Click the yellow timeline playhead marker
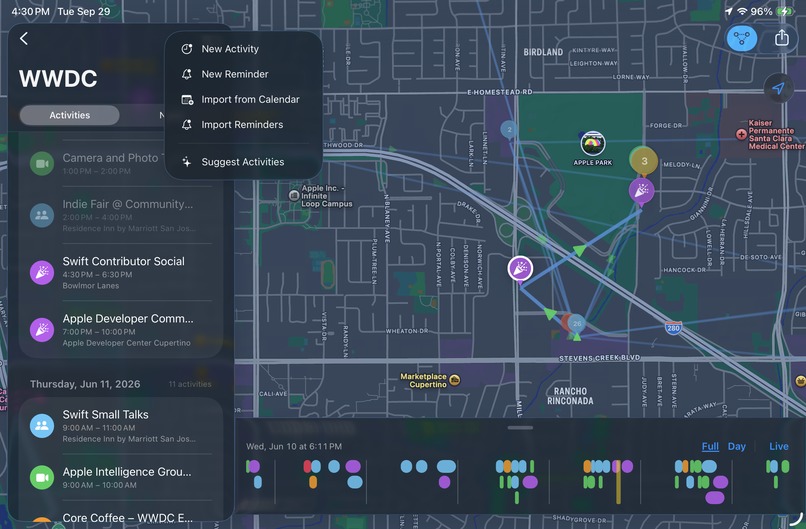The image size is (806, 529). pyautogui.click(x=618, y=482)
